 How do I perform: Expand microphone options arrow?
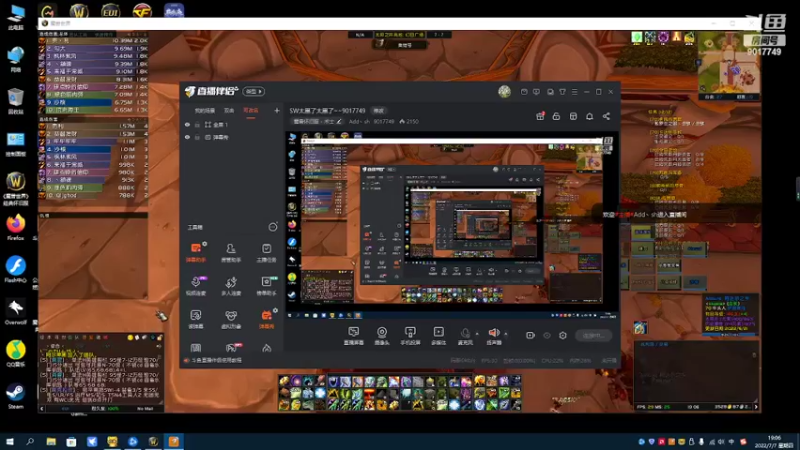click(x=477, y=334)
